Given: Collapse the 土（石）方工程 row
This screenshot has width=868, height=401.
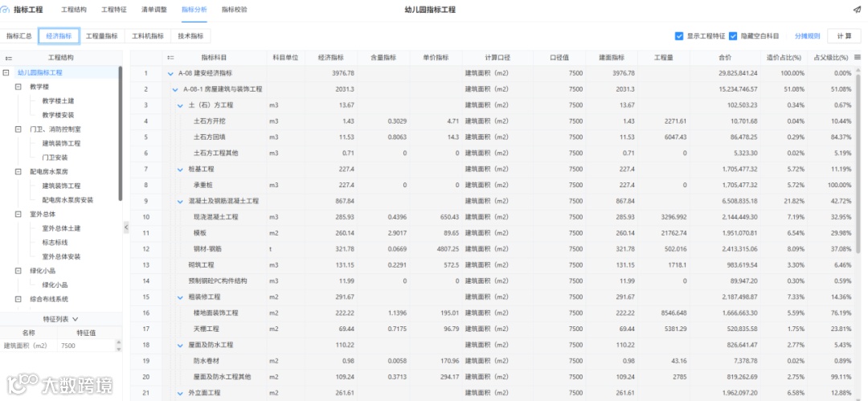Looking at the screenshot, I should point(181,106).
